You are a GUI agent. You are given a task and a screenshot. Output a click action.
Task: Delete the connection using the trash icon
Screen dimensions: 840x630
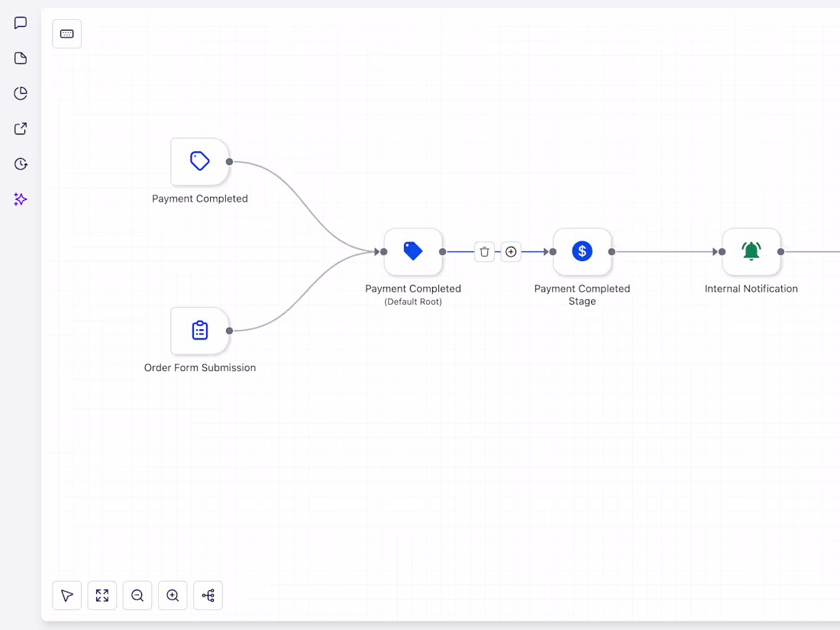coord(484,251)
